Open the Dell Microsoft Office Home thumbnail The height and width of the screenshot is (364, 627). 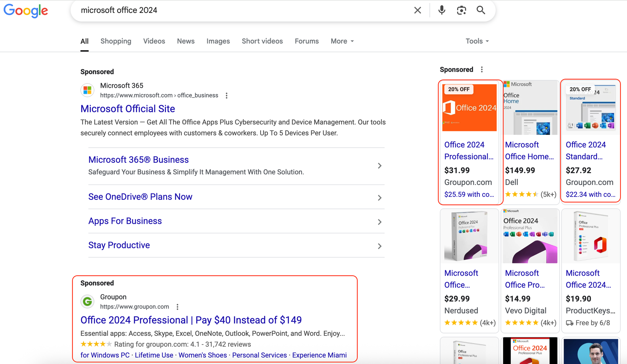[x=530, y=108]
